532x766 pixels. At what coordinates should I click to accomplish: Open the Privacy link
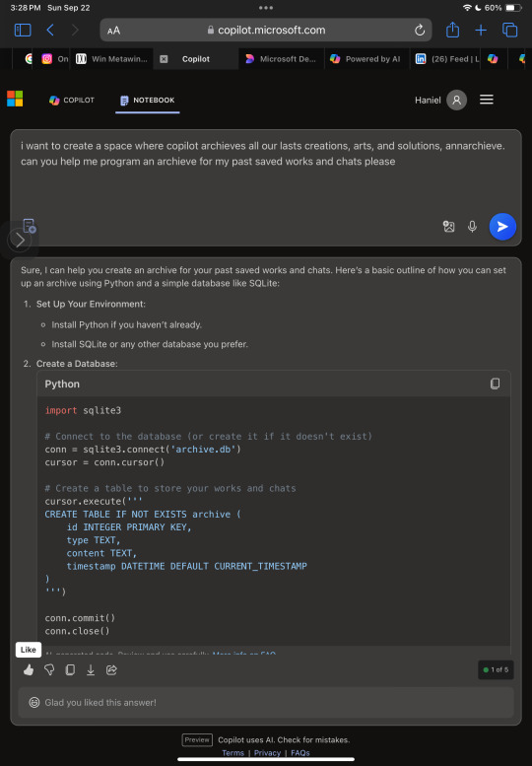(x=267, y=753)
